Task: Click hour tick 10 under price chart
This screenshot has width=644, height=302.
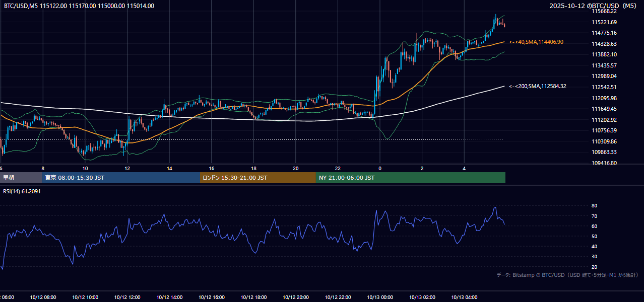Action: (x=85, y=169)
